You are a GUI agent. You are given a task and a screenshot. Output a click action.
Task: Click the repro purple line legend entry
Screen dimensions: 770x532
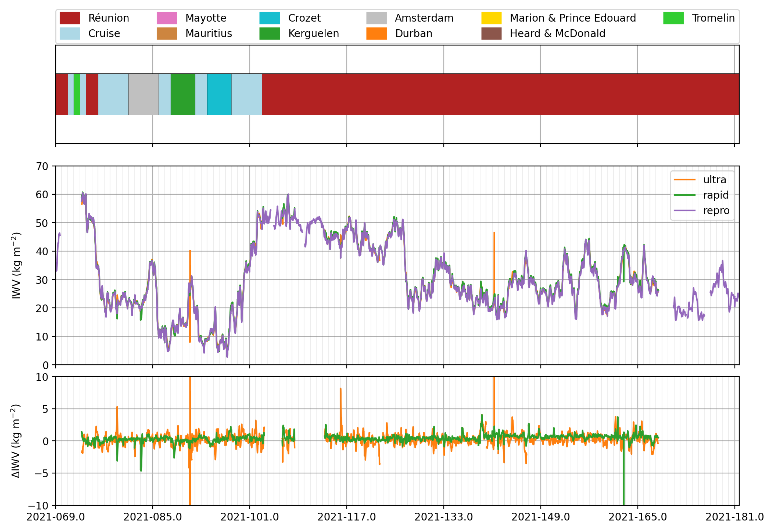(684, 211)
